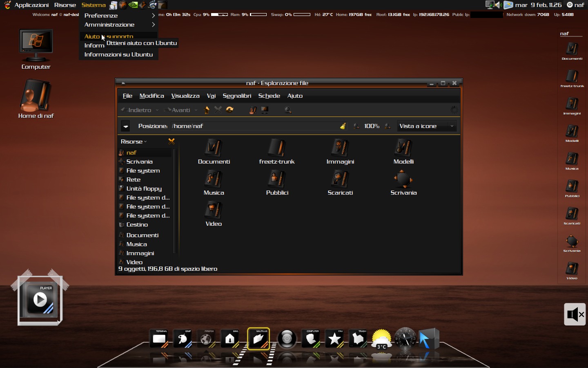
Task: Zoom in icon right of 100%
Action: point(388,126)
